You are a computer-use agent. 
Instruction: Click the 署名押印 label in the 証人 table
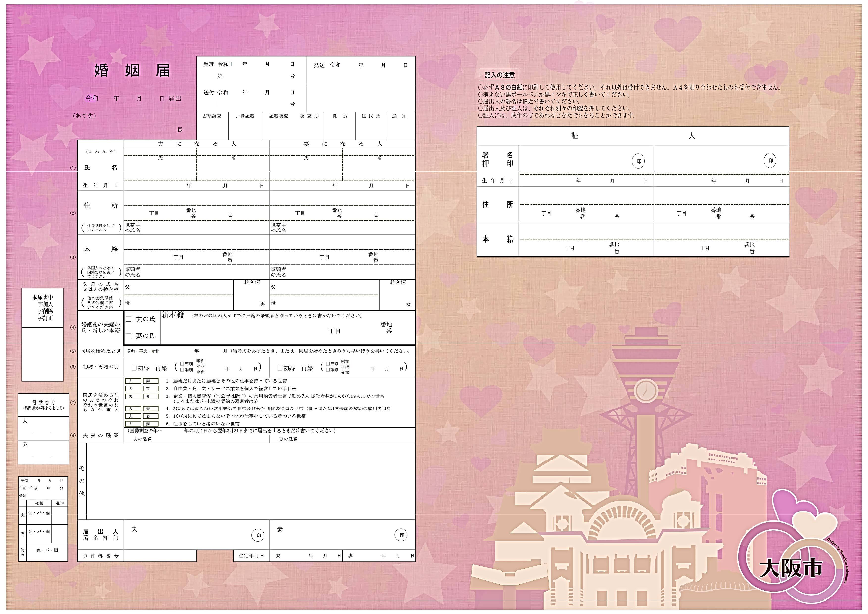coord(498,159)
